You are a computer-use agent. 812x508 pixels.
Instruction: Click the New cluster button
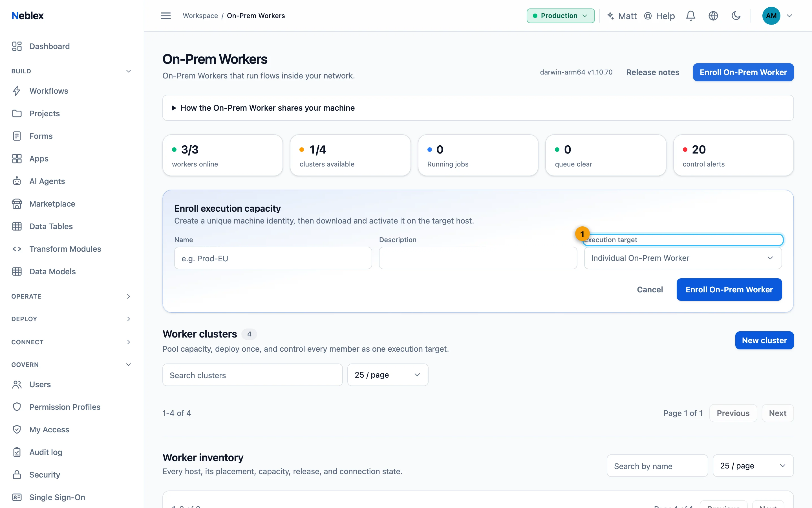764,340
